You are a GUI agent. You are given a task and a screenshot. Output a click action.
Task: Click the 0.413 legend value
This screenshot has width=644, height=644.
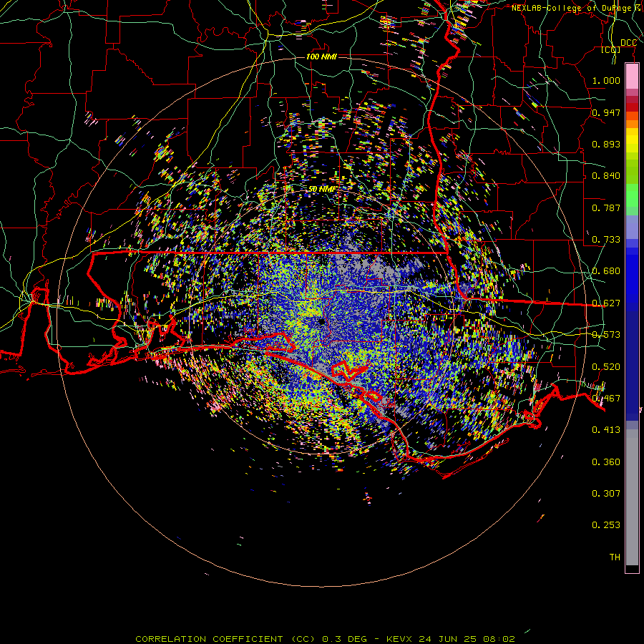tap(606, 430)
